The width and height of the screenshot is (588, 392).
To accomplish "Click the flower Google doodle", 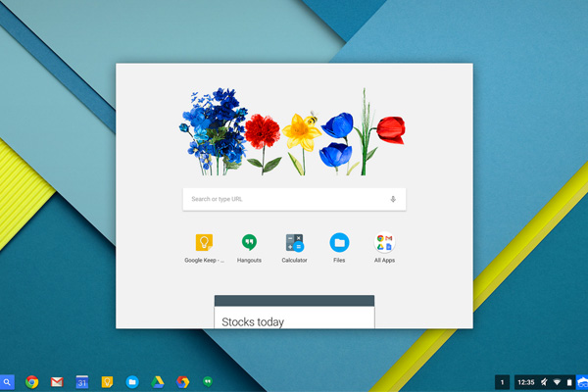I will coord(292,131).
